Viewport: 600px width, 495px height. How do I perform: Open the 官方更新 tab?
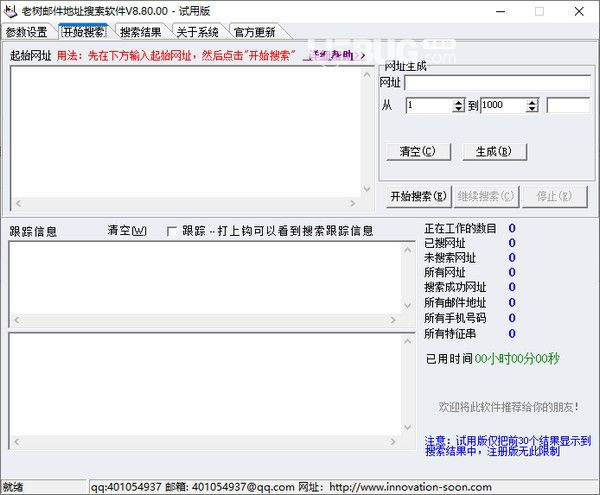click(x=254, y=32)
